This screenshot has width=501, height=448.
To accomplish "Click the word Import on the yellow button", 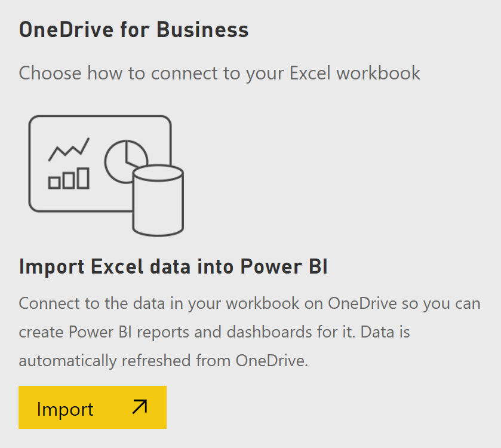I will 65,409.
